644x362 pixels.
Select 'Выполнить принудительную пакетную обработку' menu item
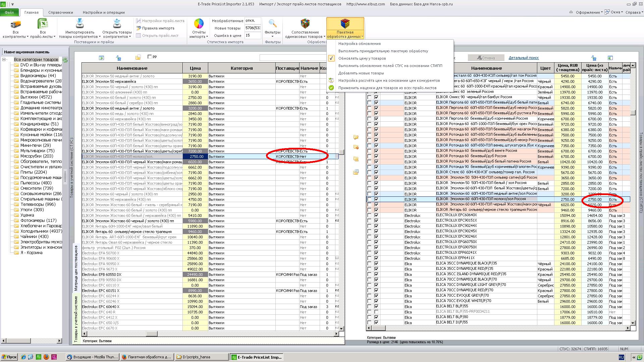(383, 51)
